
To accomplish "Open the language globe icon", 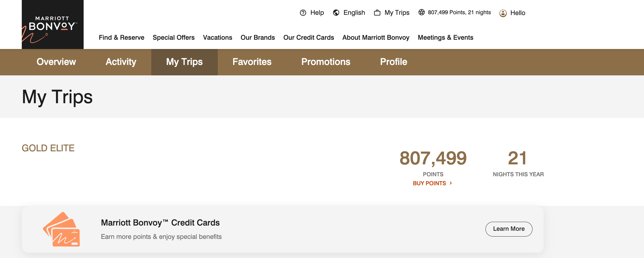I will tap(336, 13).
